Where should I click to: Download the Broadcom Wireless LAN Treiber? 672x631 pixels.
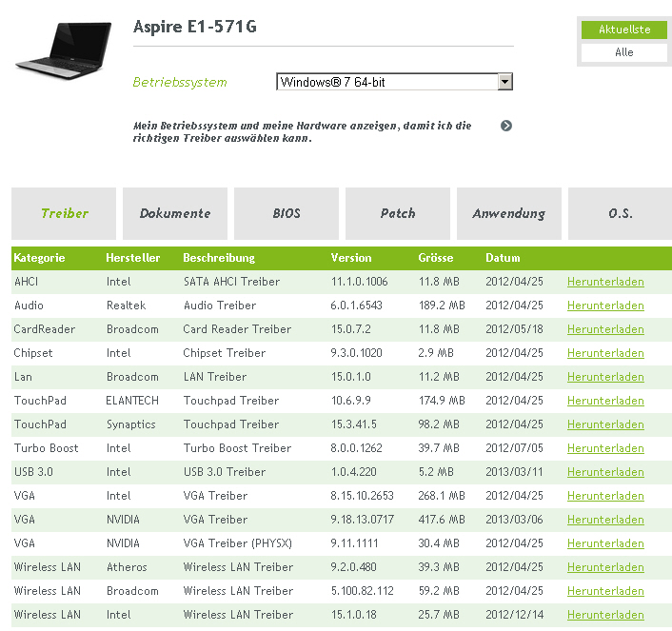pyautogui.click(x=605, y=591)
